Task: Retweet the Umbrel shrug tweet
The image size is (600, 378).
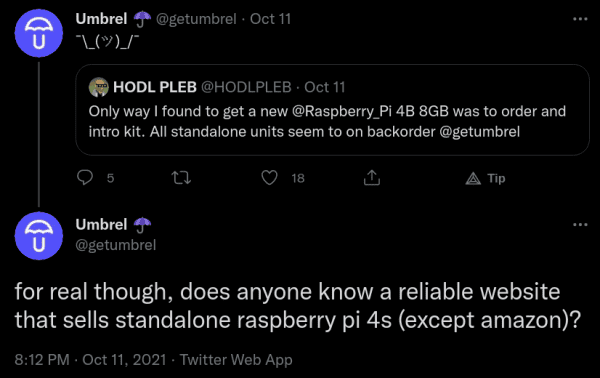Action: pos(181,178)
